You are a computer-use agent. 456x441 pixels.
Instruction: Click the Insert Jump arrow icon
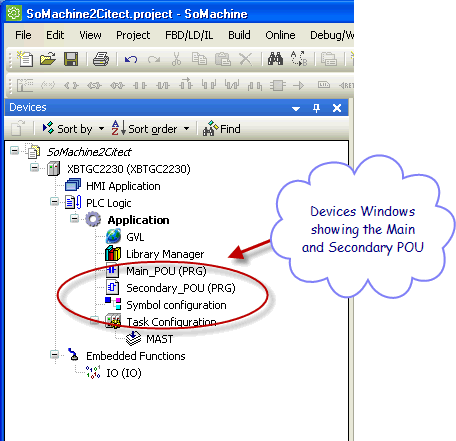pos(299,86)
